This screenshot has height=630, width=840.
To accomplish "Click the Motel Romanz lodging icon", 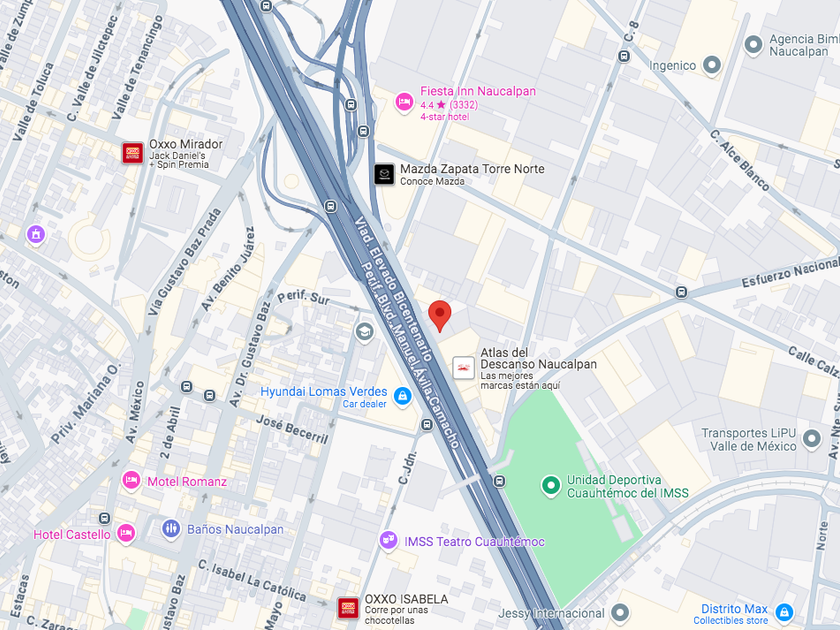I will click(131, 480).
